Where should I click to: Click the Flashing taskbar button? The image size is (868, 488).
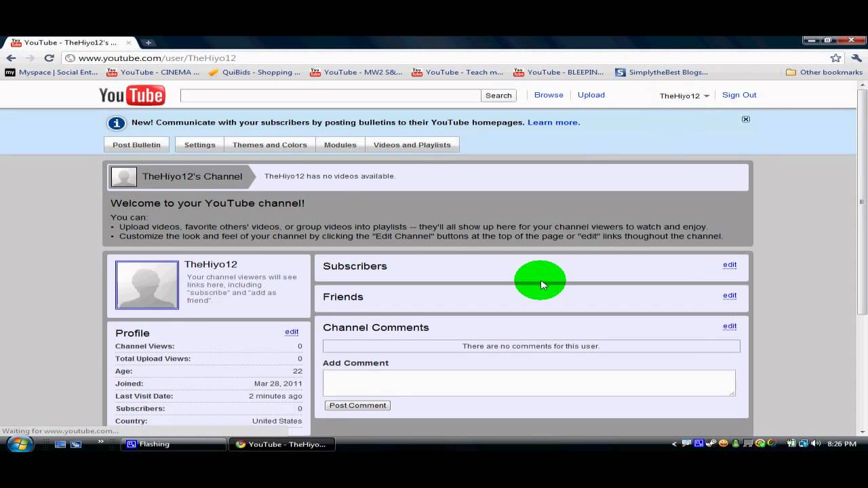pos(174,444)
